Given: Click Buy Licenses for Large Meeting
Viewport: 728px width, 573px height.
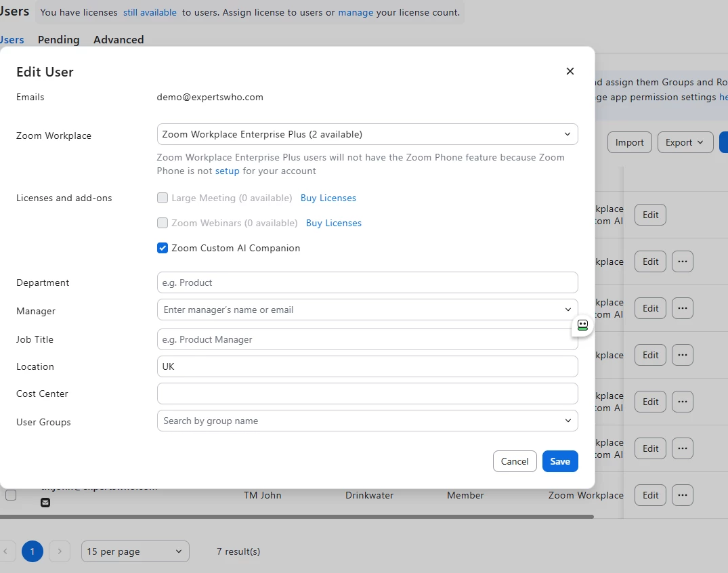Looking at the screenshot, I should coord(328,198).
